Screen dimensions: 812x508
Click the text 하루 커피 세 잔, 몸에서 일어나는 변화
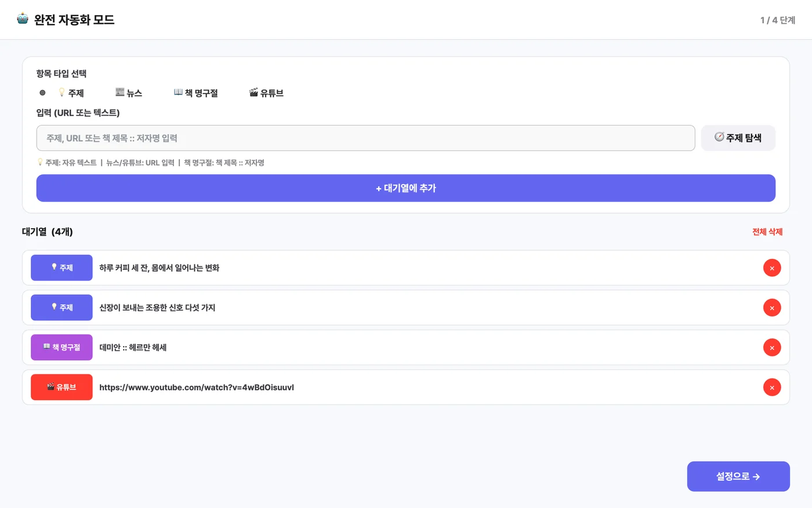(159, 268)
